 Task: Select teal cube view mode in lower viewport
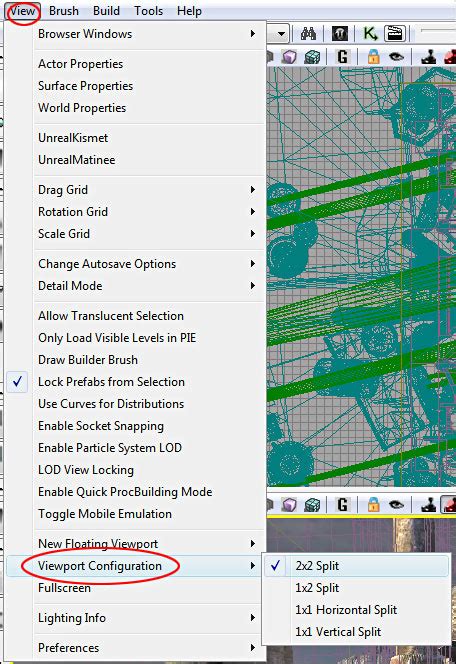(312, 505)
